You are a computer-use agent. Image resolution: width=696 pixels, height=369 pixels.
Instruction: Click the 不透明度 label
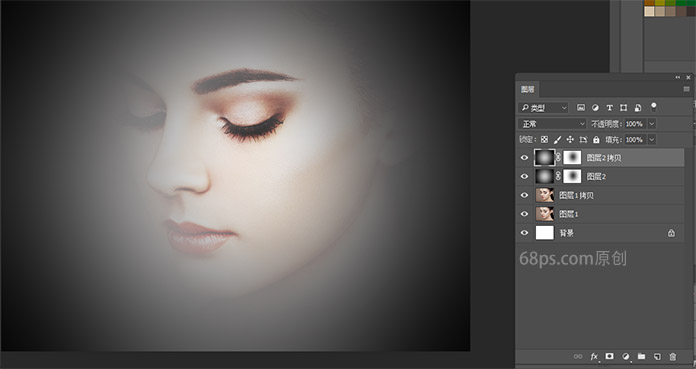[607, 124]
